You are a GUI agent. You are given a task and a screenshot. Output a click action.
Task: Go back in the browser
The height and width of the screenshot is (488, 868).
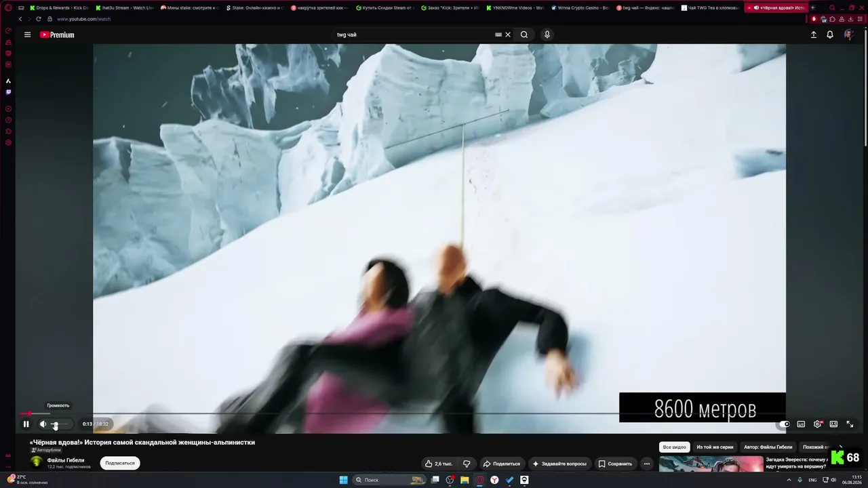click(20, 19)
